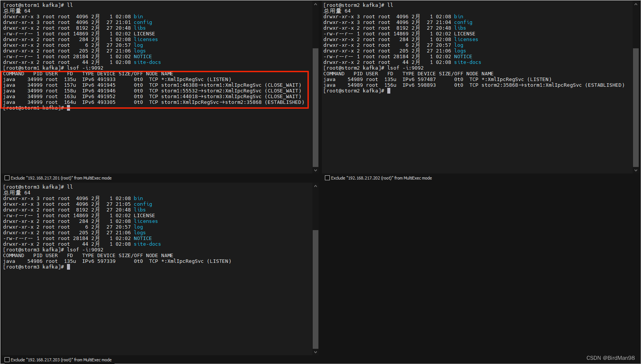Click storm3 'lsof -i:9092' command text
641x364 pixels.
pyautogui.click(x=85, y=250)
